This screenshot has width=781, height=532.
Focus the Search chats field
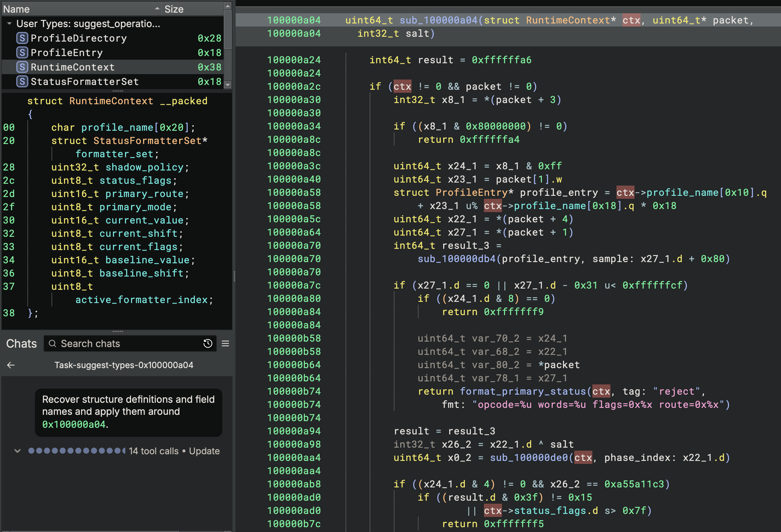coord(130,343)
